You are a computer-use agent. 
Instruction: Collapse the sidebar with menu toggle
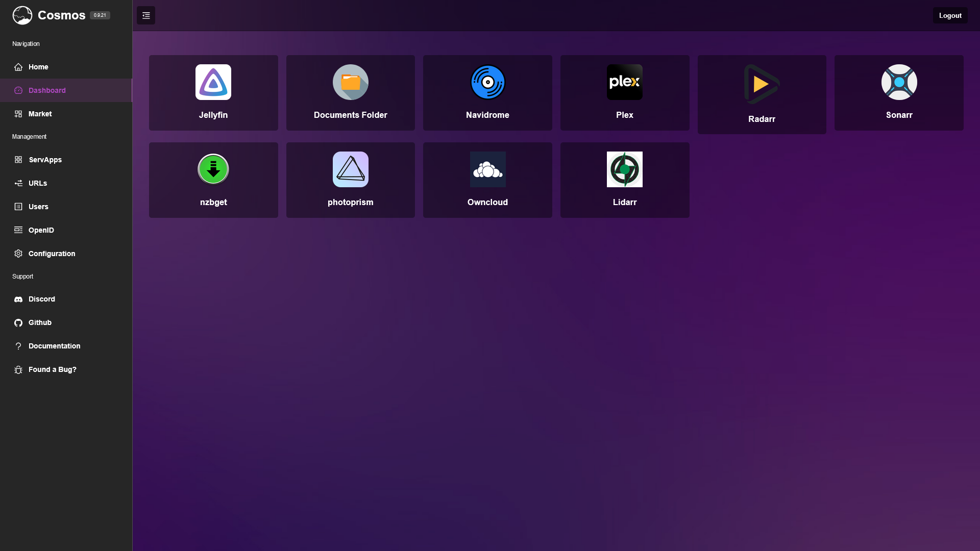coord(146,15)
